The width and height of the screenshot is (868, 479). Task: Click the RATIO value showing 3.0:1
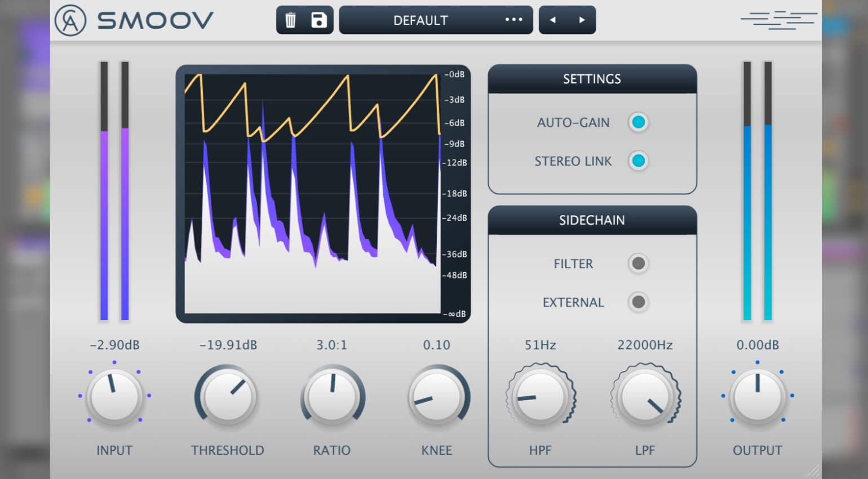click(331, 345)
